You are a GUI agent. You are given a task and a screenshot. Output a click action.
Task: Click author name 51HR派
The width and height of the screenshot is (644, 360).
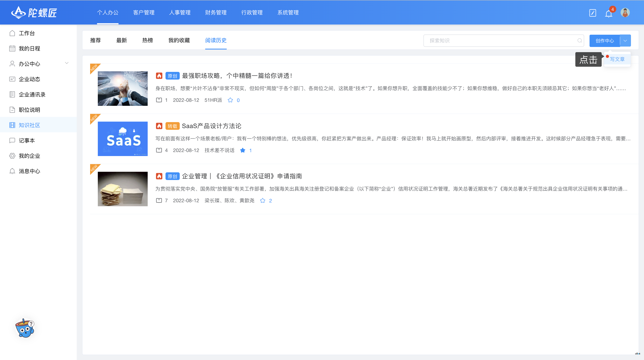[213, 100]
